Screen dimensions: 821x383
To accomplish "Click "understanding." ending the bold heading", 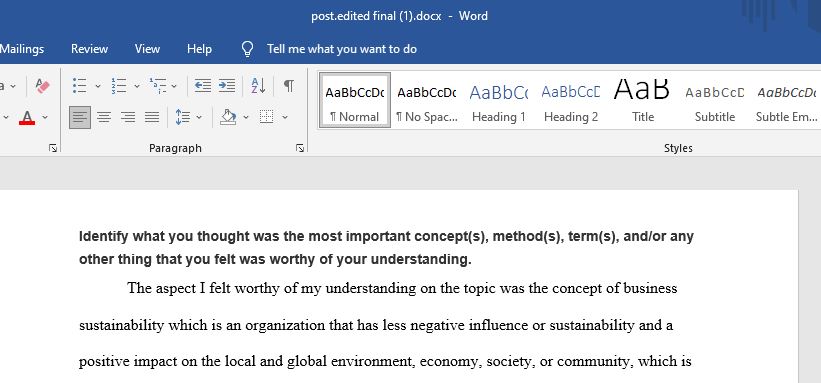I will pos(421,259).
